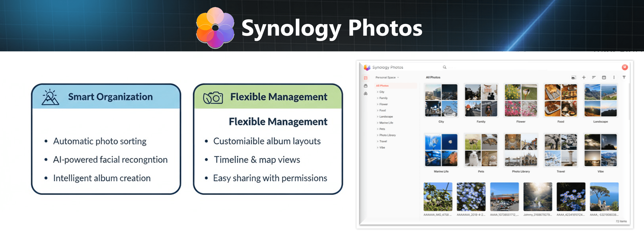
Task: Click the add photos plus icon
Action: click(584, 77)
